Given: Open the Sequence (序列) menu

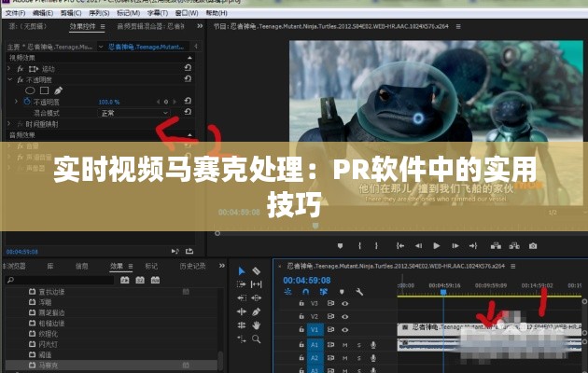Looking at the screenshot, I should click(x=95, y=15).
